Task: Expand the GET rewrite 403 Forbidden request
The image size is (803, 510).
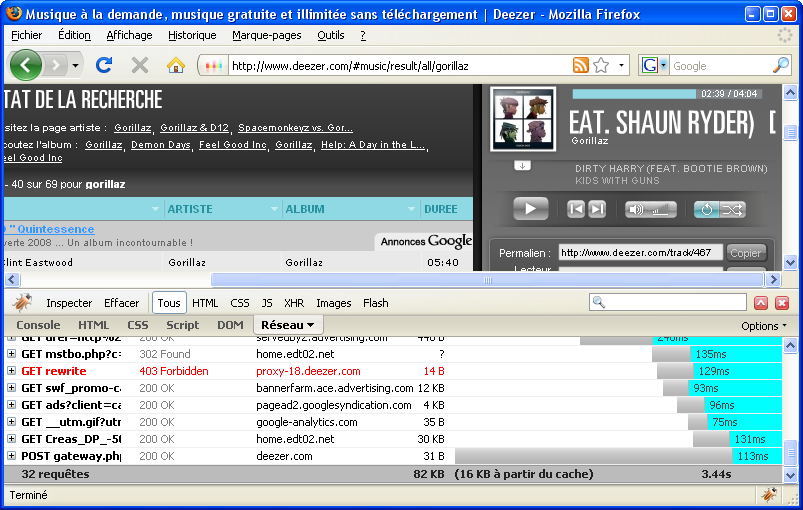Action: coord(11,371)
